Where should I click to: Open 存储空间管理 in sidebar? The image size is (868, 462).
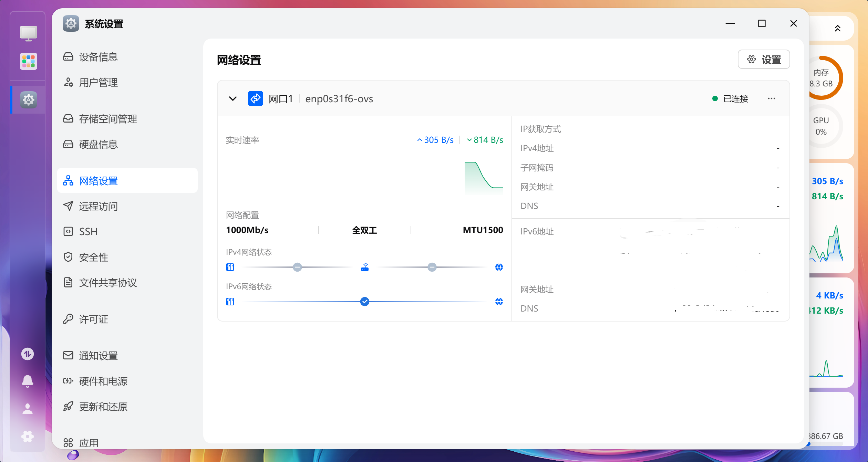(108, 119)
